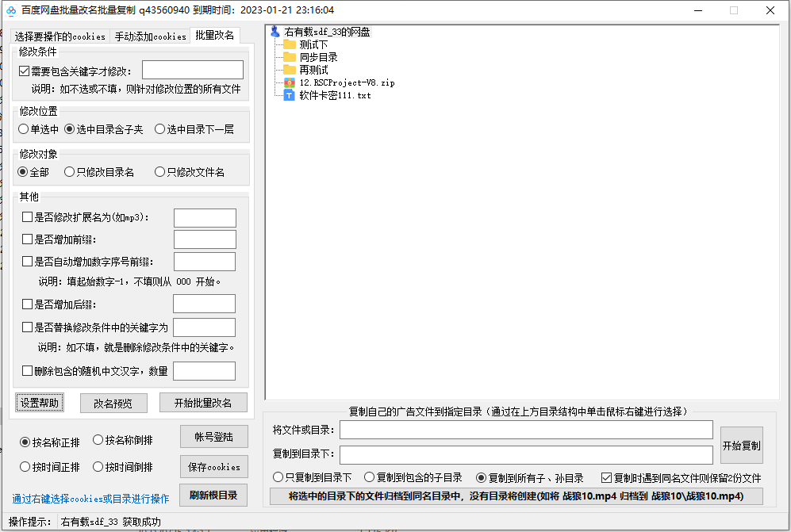Click the 改名预览 button
The width and height of the screenshot is (791, 532).
point(113,403)
